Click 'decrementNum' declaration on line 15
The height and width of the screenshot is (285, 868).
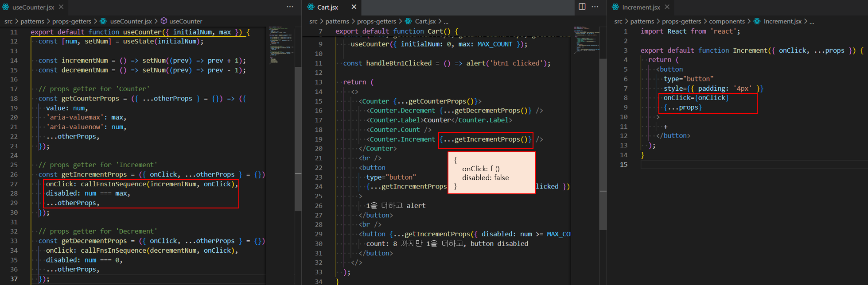[85, 70]
